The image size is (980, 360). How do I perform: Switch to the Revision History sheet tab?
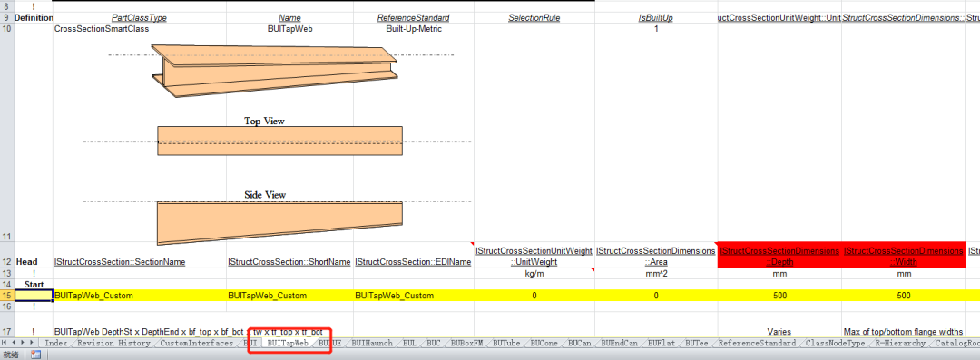tap(113, 343)
